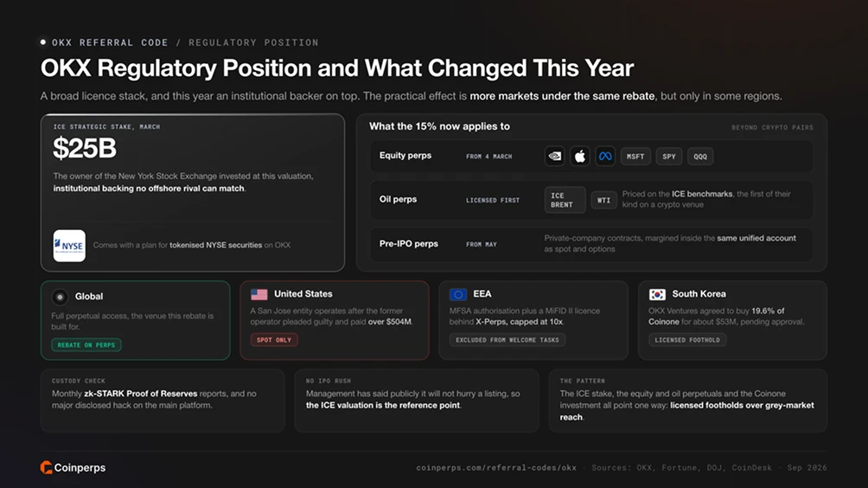
Task: Click the Coinperps logo icon
Action: [x=46, y=467]
